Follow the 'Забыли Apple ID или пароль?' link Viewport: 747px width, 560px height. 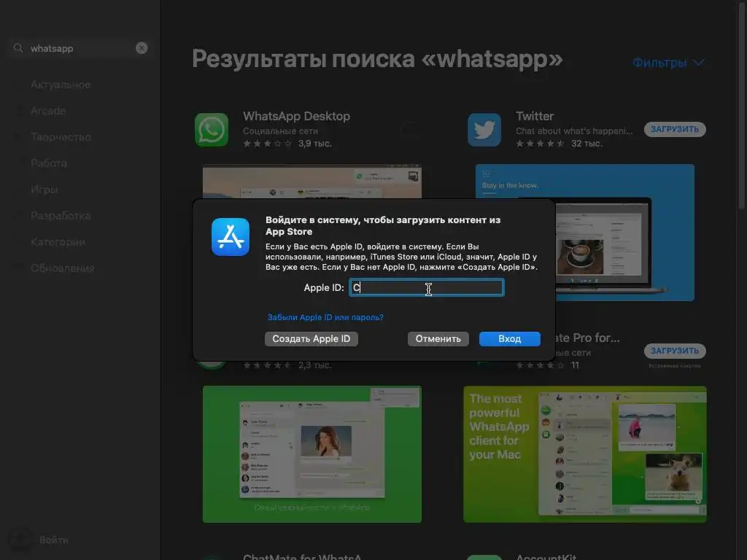(325, 317)
